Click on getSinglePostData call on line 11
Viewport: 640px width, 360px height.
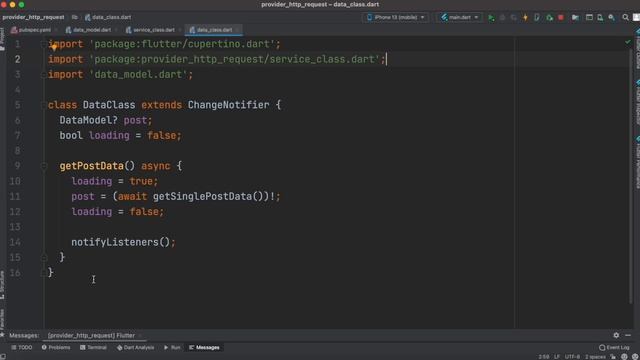coord(202,196)
